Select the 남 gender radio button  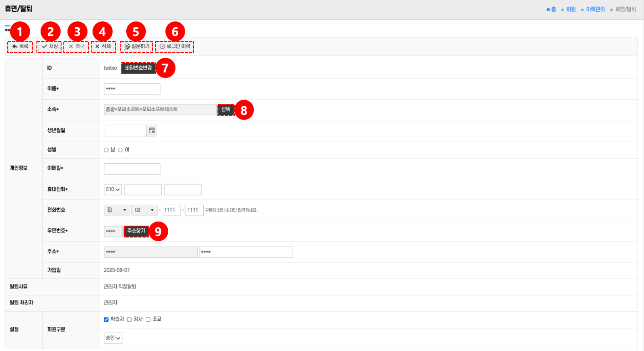pyautogui.click(x=106, y=150)
